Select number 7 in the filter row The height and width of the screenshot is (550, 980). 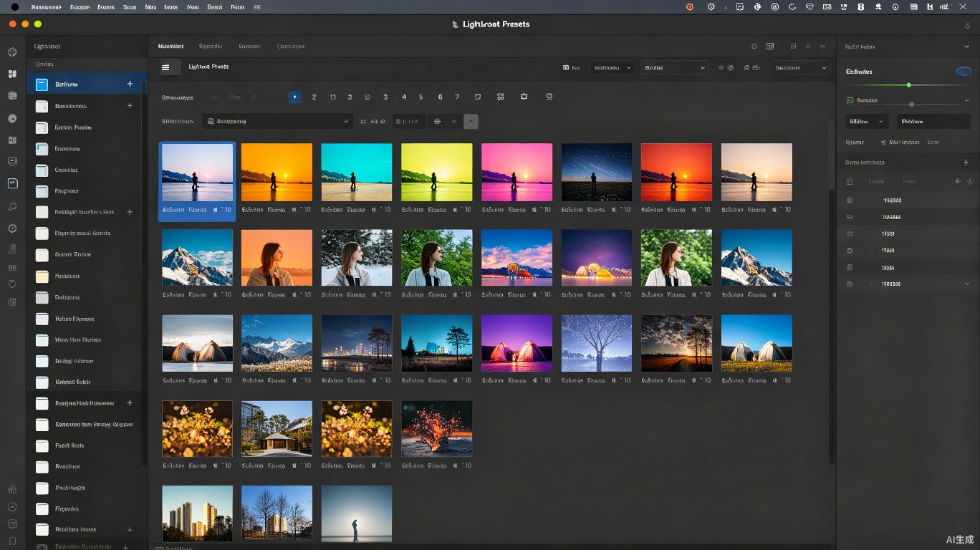tap(457, 97)
